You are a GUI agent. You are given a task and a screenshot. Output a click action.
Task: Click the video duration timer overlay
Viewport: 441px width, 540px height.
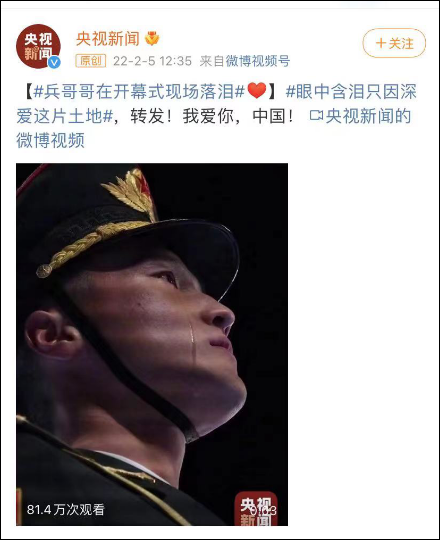pyautogui.click(x=263, y=510)
